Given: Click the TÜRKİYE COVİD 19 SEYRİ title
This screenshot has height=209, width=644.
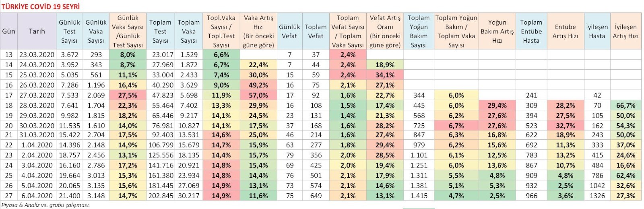Looking at the screenshot, I should (41, 6).
